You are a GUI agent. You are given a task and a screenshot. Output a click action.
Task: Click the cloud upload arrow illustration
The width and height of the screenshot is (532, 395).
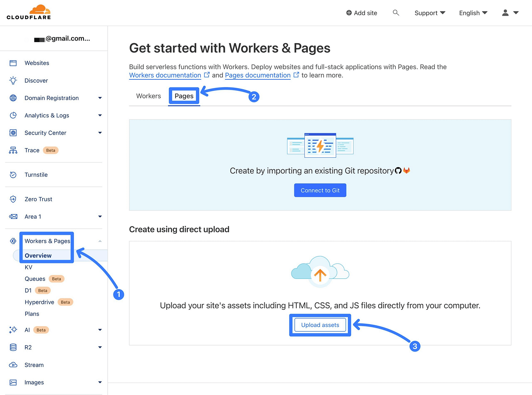click(320, 271)
